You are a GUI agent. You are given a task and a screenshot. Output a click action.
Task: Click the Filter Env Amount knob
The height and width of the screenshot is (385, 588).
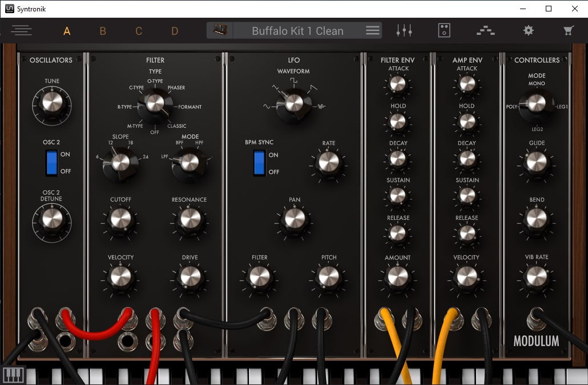397,277
